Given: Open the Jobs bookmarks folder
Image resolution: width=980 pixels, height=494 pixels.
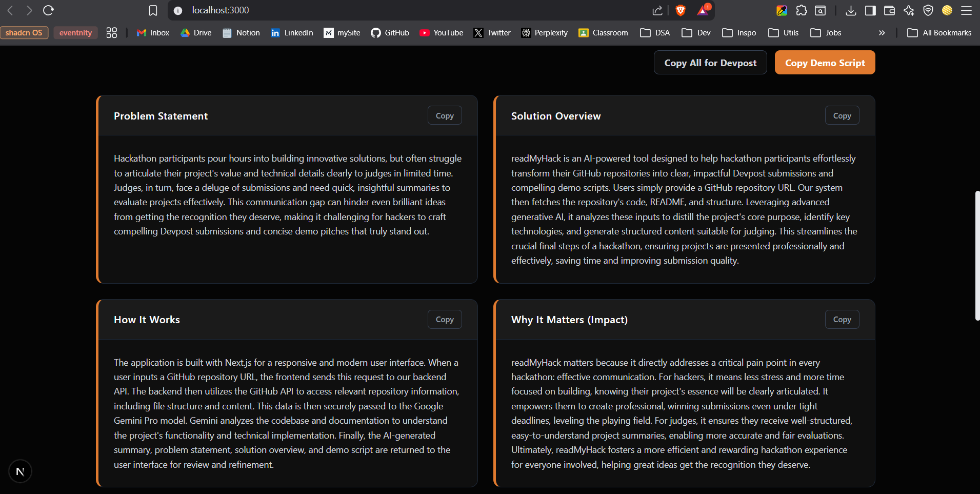Looking at the screenshot, I should coord(826,33).
